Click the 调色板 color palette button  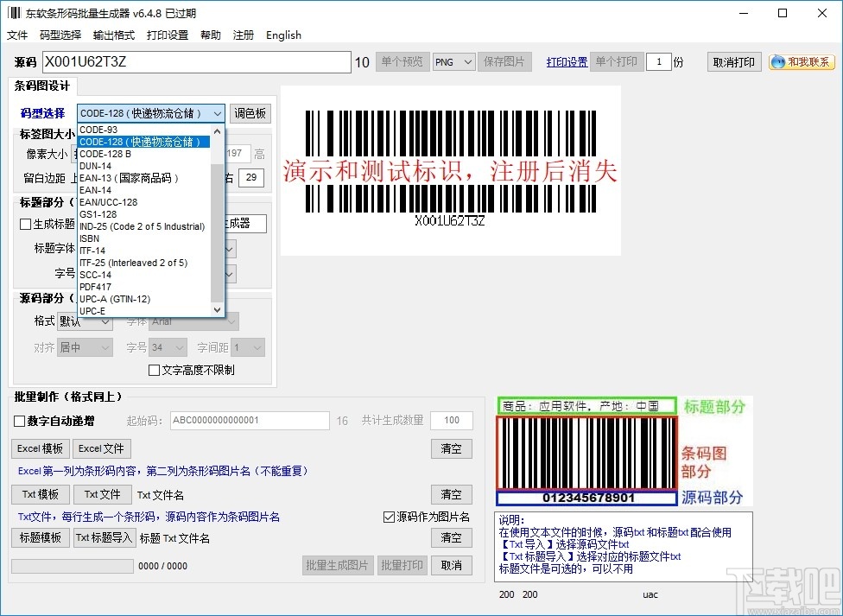click(250, 113)
